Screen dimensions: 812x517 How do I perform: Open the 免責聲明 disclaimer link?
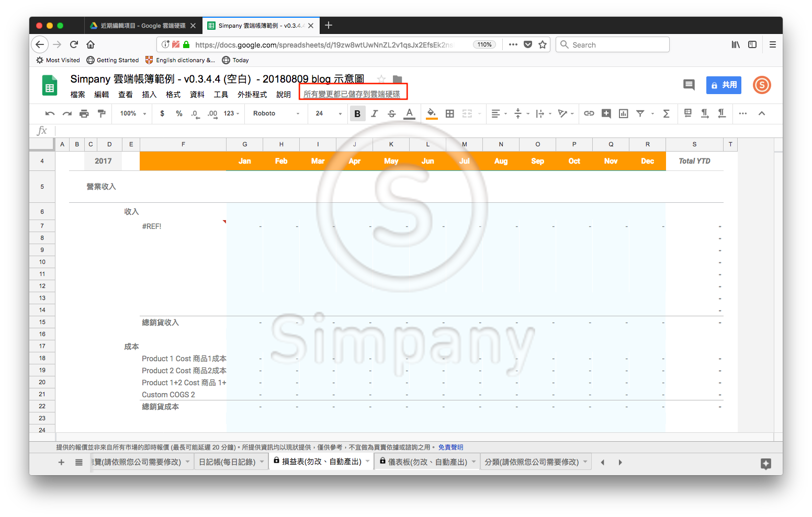450,447
